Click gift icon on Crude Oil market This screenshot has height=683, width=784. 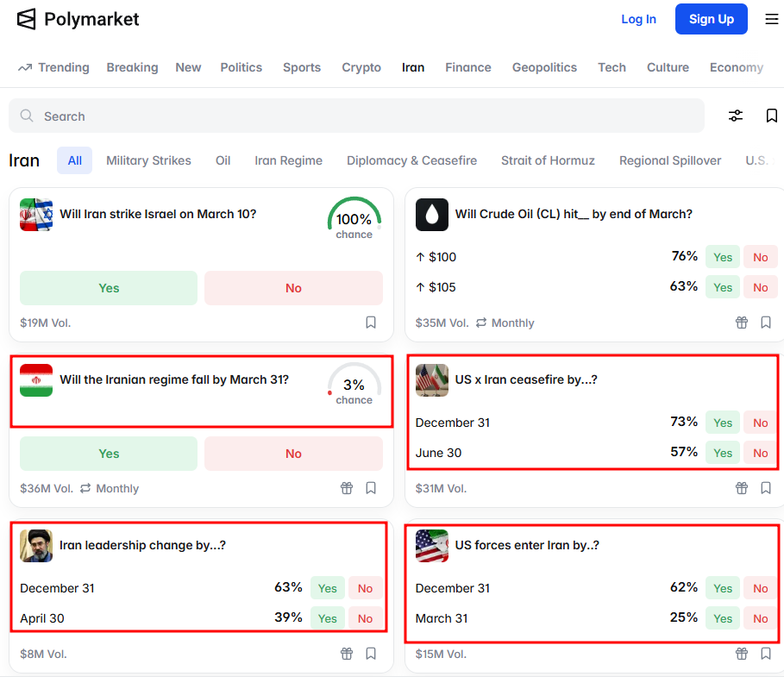[x=742, y=323]
